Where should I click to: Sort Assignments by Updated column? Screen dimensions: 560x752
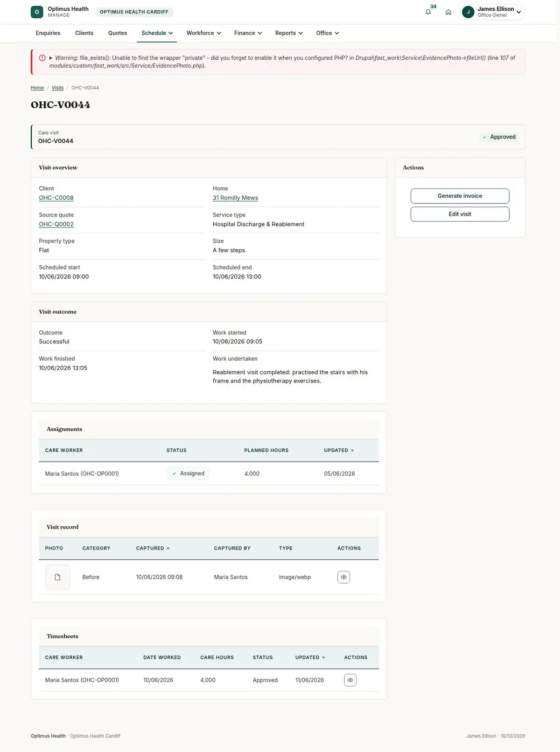point(339,451)
